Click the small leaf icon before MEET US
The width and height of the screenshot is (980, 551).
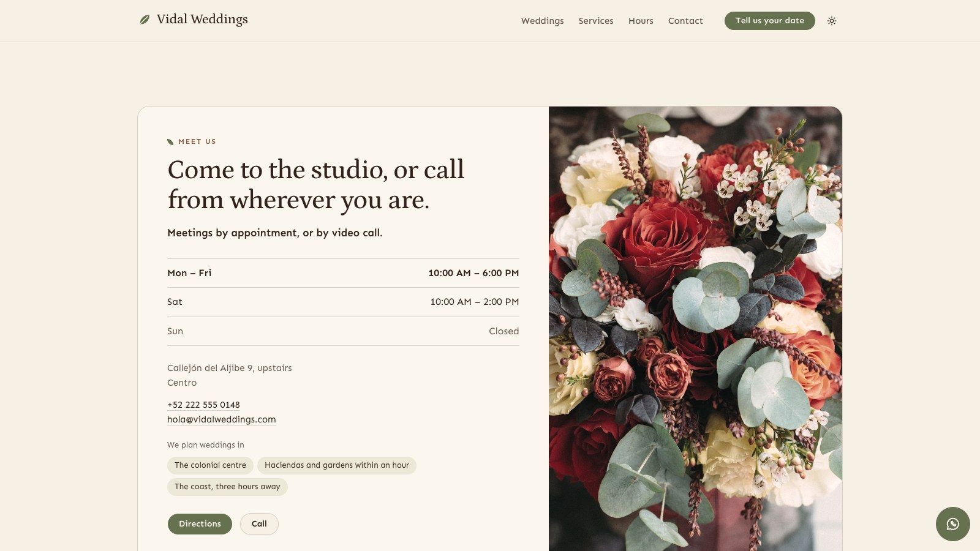point(170,142)
